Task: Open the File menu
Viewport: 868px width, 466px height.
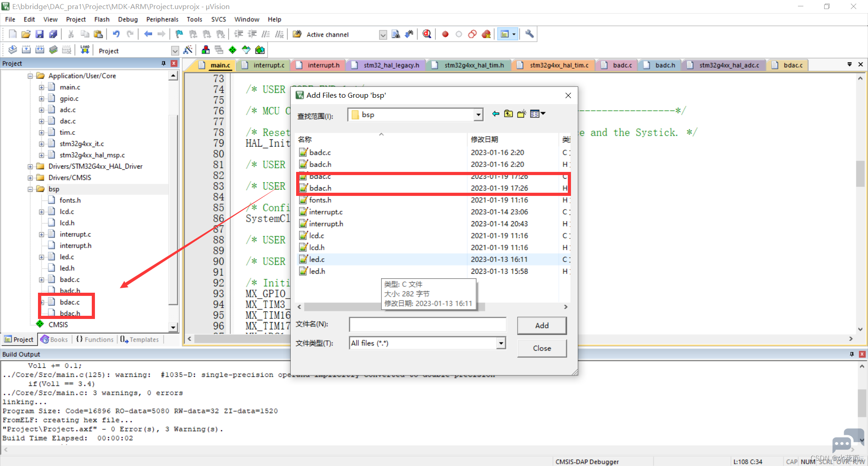Action: pos(10,19)
